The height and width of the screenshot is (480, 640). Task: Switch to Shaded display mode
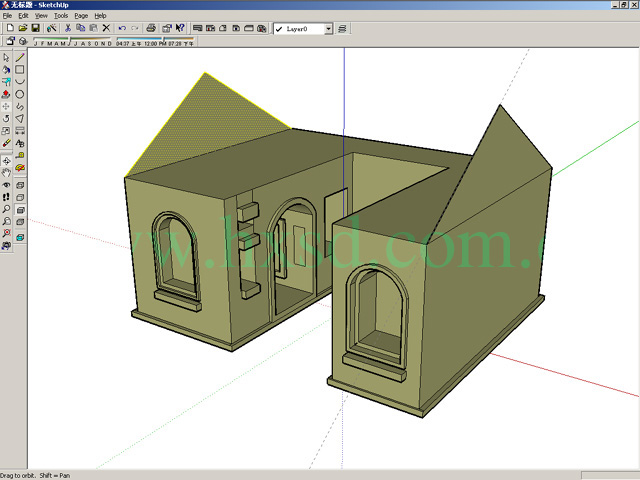pyautogui.click(x=20, y=210)
